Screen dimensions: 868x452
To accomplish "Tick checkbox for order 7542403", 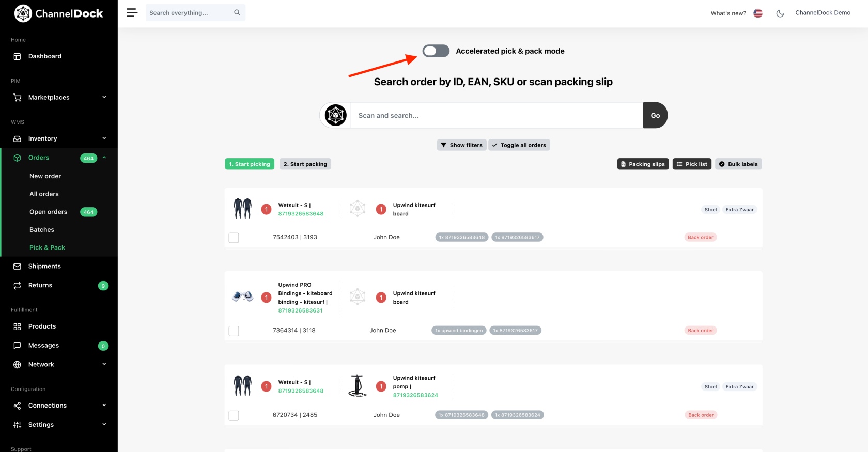I will click(234, 238).
